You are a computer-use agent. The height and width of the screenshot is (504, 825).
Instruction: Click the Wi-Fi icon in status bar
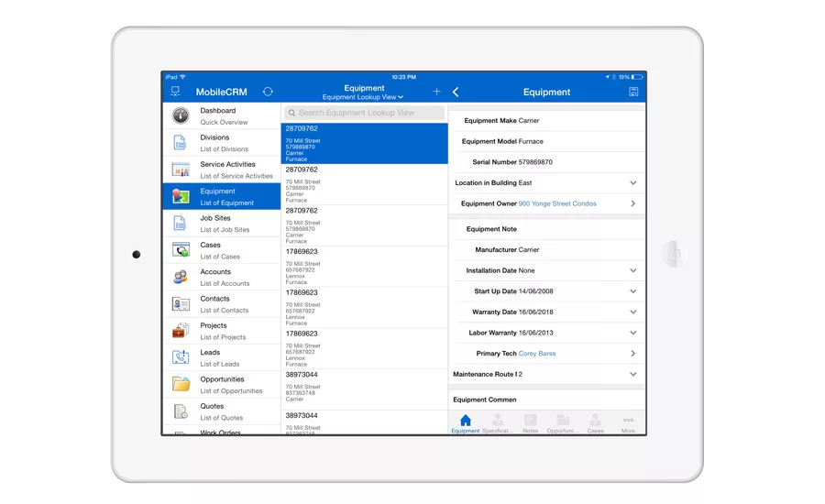pos(183,77)
